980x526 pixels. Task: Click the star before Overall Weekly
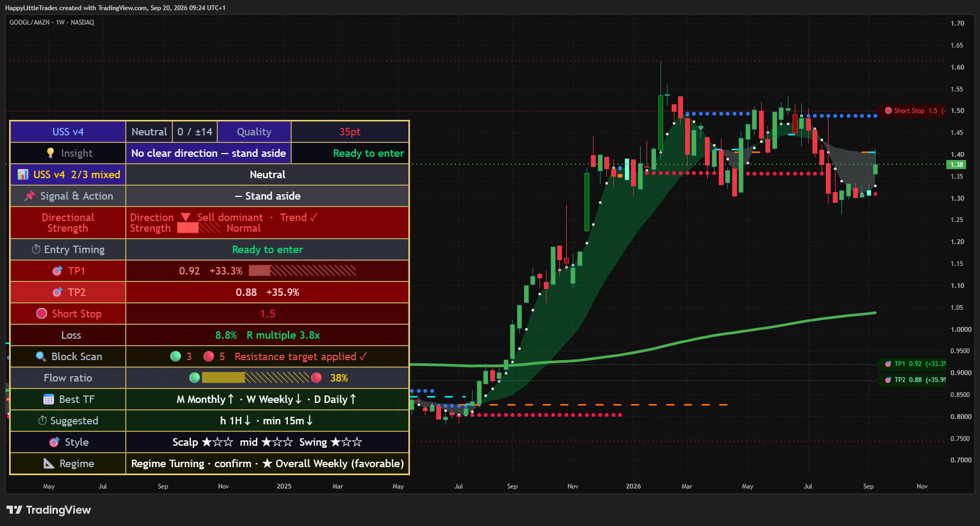tap(267, 463)
